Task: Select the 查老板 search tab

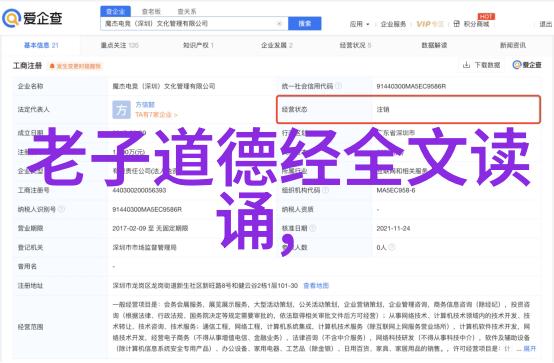Action: tap(151, 12)
